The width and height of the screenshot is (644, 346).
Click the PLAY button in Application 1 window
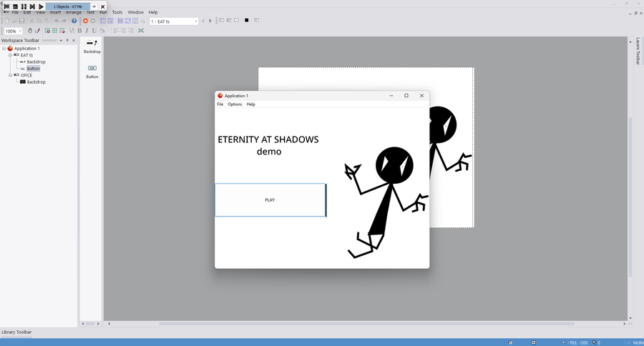tap(270, 200)
